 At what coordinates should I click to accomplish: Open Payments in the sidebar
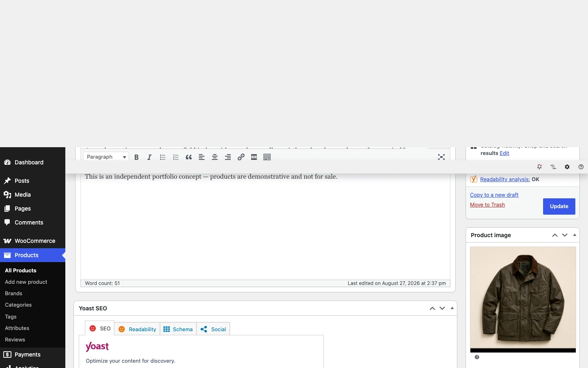[x=33, y=355]
